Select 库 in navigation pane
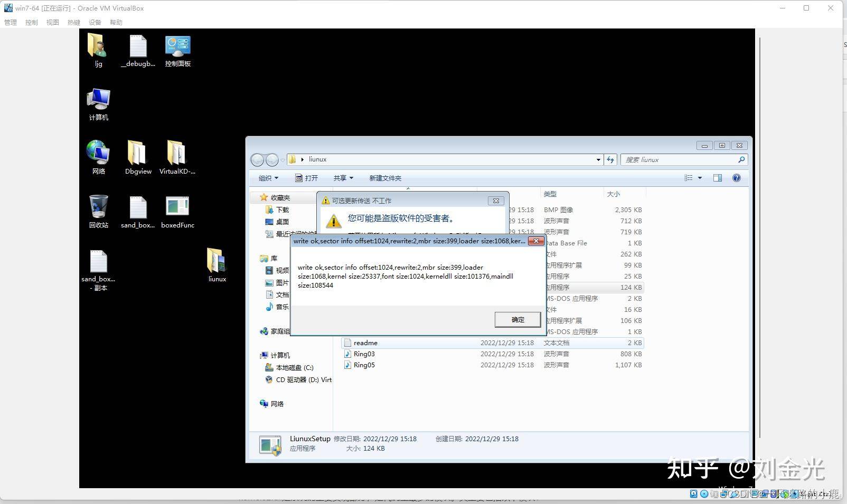 click(x=274, y=258)
